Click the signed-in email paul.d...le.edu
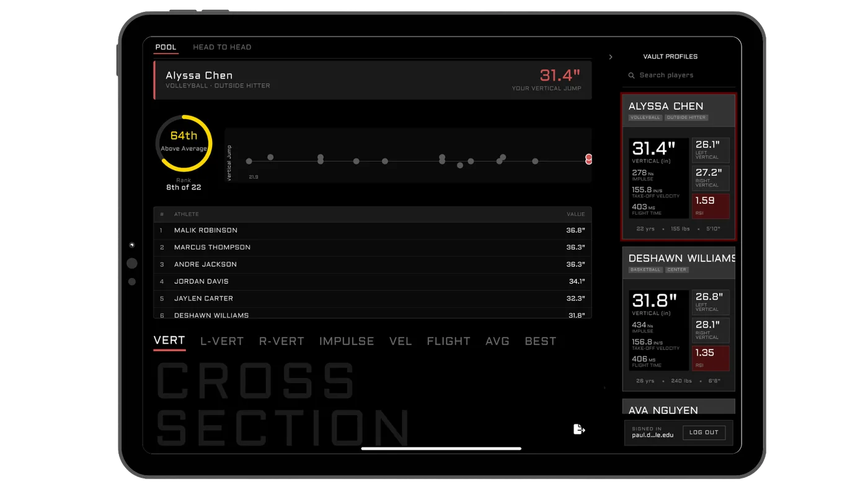 [x=653, y=436]
